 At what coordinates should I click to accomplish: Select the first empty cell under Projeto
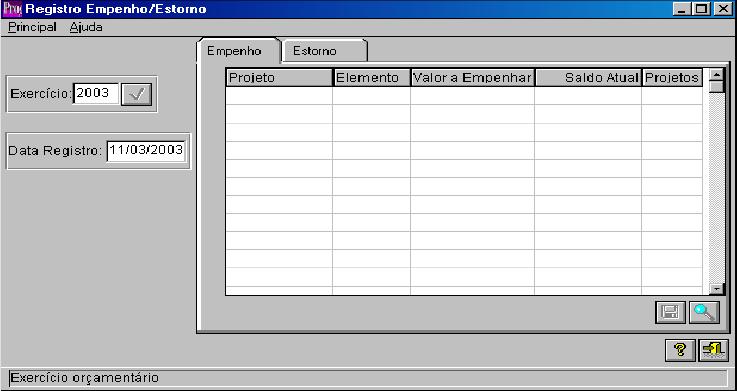tap(279, 96)
